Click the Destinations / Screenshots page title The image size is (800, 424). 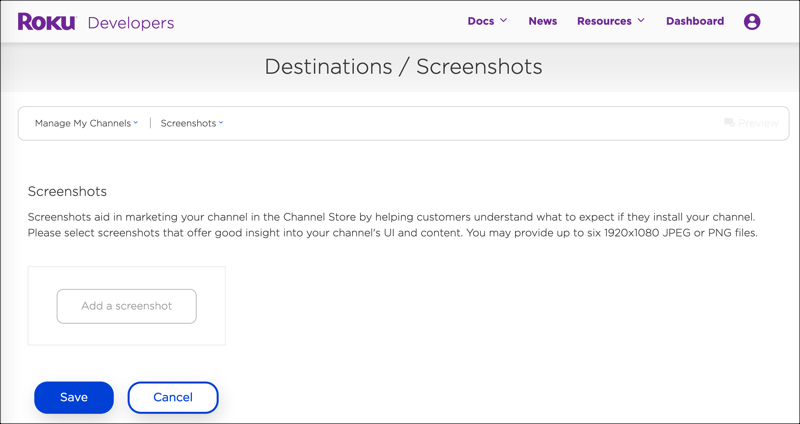point(403,67)
